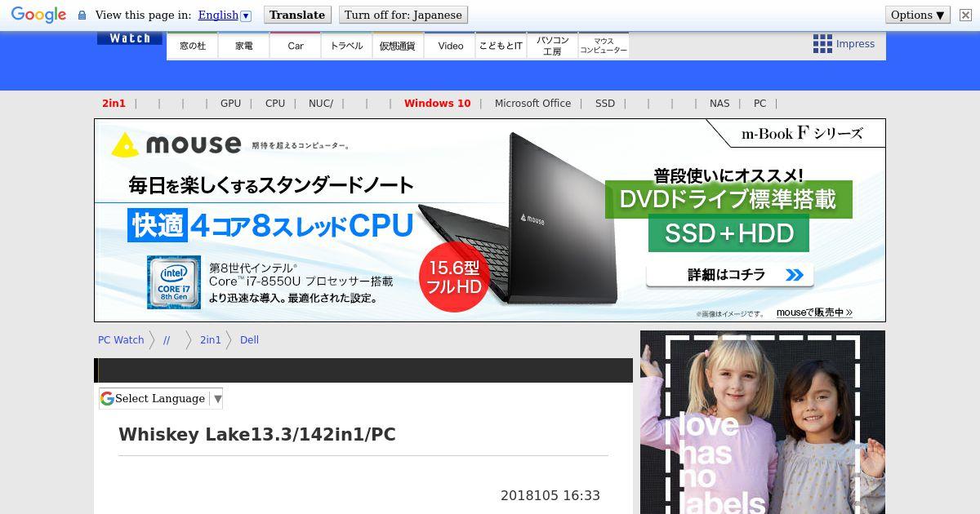The image size is (980, 514).
Task: Click the Watch logo tab
Action: coord(130,38)
